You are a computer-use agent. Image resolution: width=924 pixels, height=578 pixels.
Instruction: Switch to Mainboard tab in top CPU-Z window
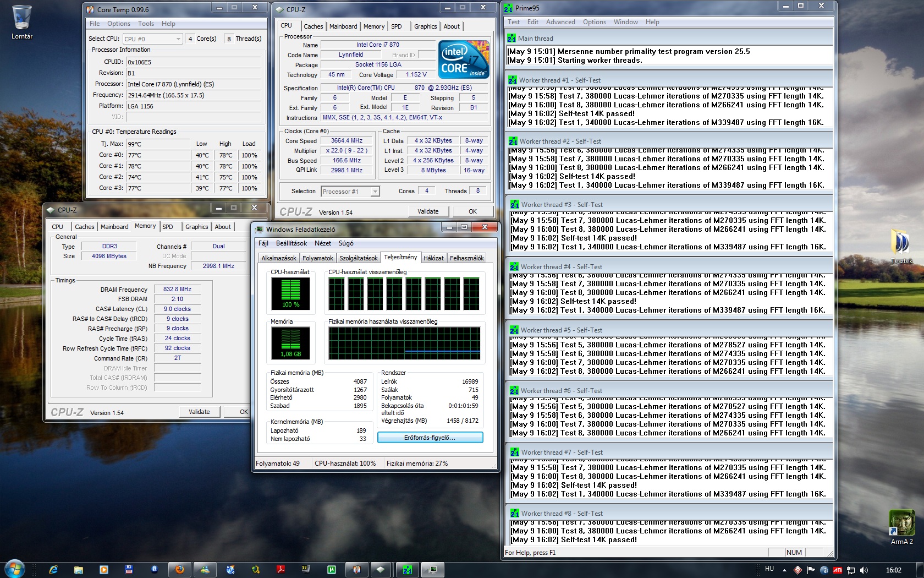click(x=343, y=26)
